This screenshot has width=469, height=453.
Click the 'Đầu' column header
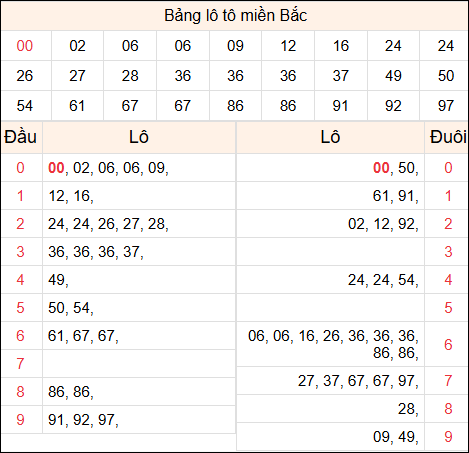click(20, 137)
